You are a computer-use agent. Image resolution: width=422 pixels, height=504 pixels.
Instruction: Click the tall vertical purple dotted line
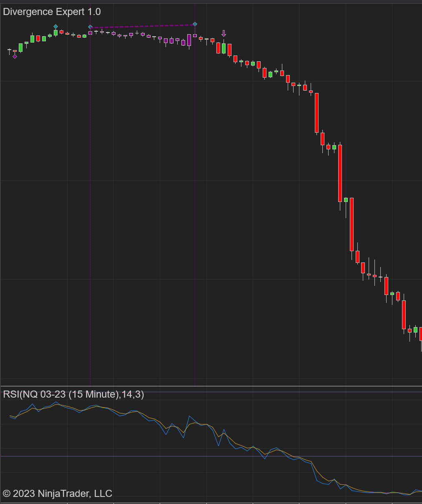(90, 209)
